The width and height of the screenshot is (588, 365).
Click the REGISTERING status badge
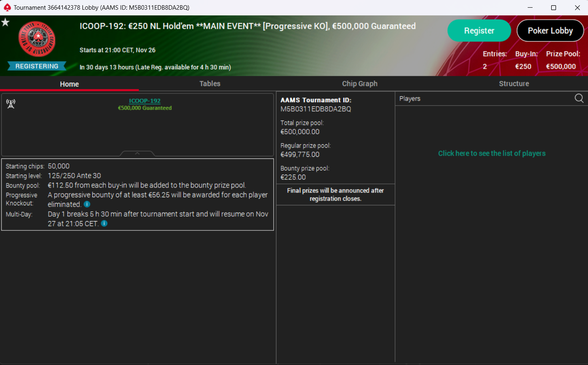(x=37, y=66)
